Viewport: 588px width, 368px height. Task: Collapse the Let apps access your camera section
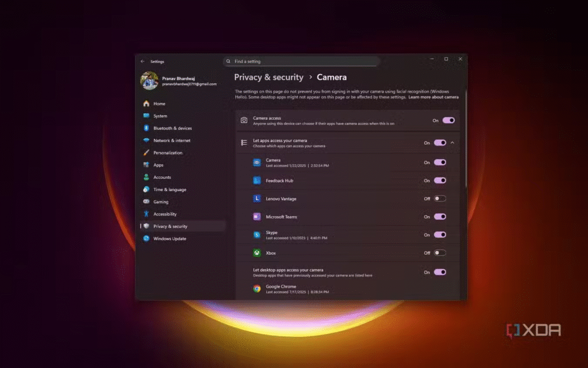coord(452,143)
